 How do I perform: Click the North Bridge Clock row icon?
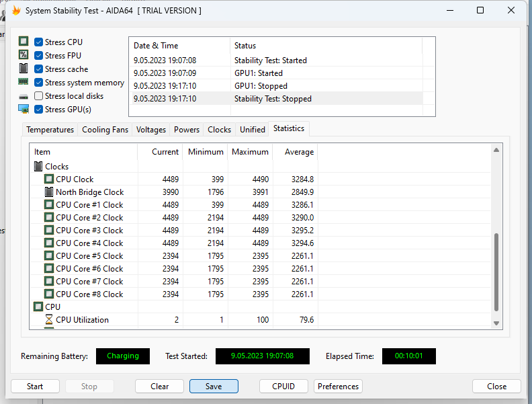pos(49,192)
